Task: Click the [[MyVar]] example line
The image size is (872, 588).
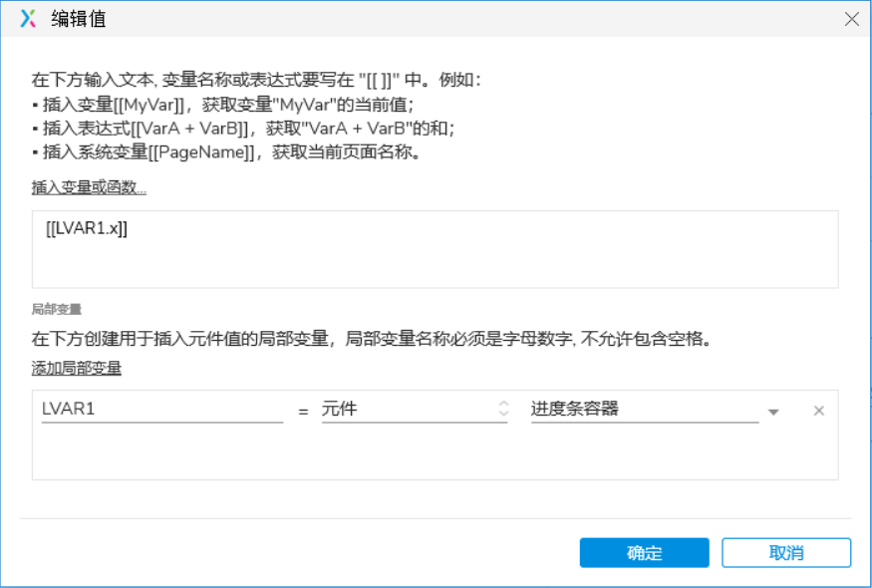Action: (x=223, y=105)
